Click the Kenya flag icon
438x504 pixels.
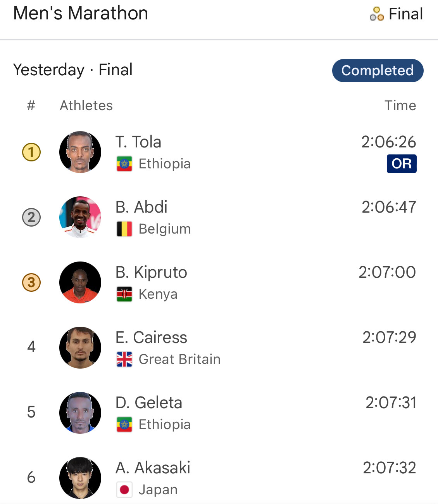[124, 294]
